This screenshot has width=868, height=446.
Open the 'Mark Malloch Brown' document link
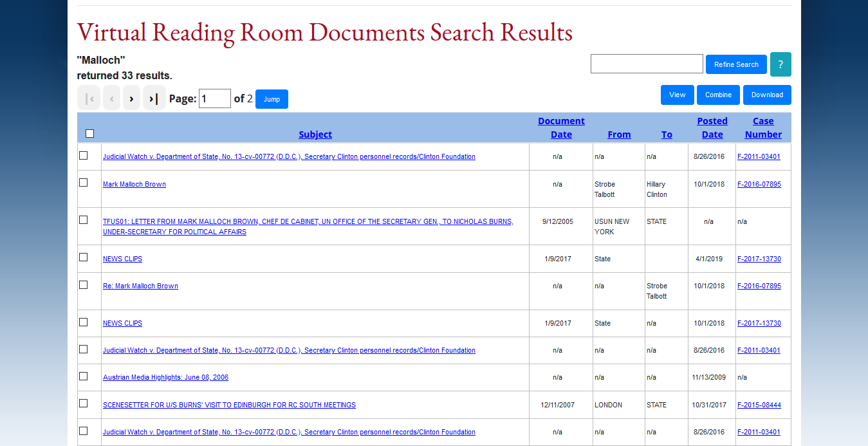[134, 184]
